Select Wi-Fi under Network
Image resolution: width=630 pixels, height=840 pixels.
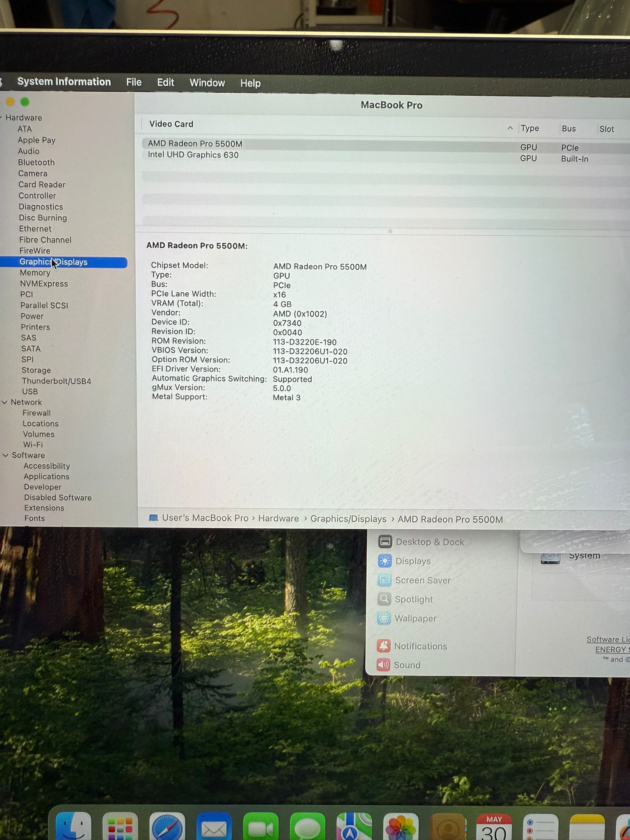(33, 445)
